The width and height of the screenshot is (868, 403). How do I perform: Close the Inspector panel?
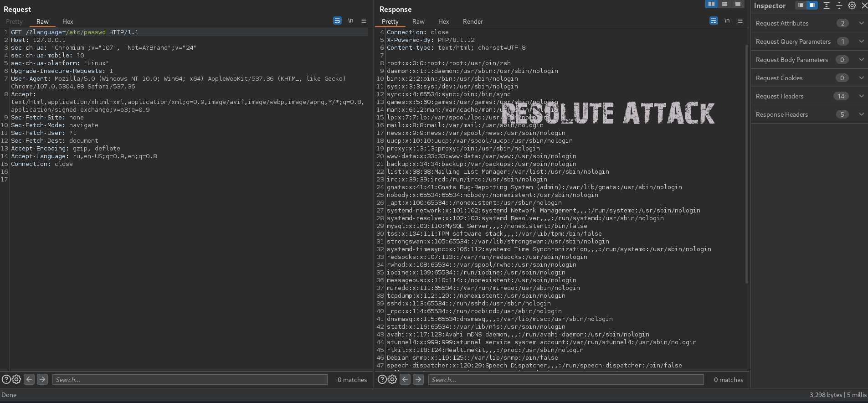coord(864,5)
